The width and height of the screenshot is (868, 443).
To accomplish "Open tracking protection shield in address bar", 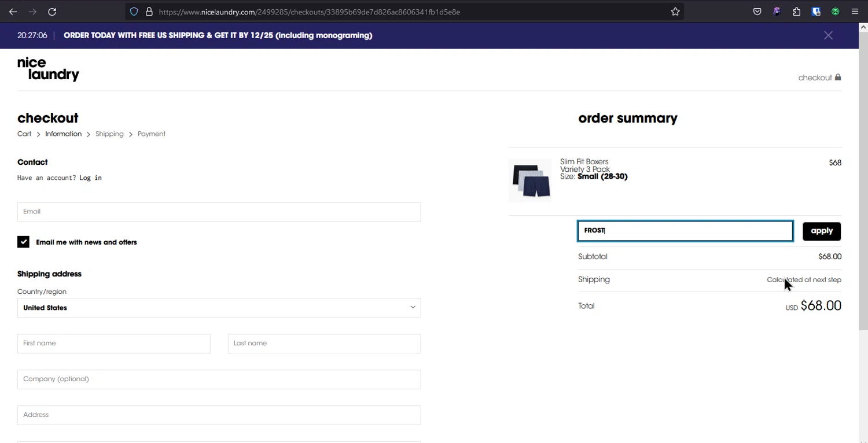I will [134, 12].
